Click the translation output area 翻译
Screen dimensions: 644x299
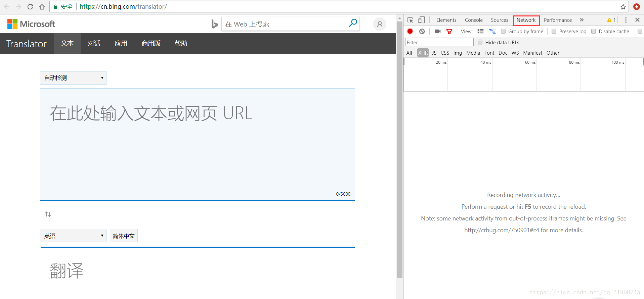198,273
